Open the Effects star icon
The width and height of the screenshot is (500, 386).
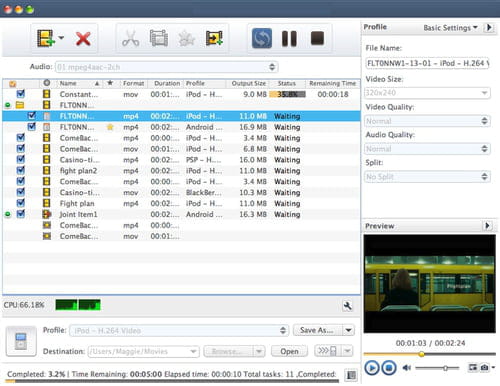pyautogui.click(x=186, y=39)
